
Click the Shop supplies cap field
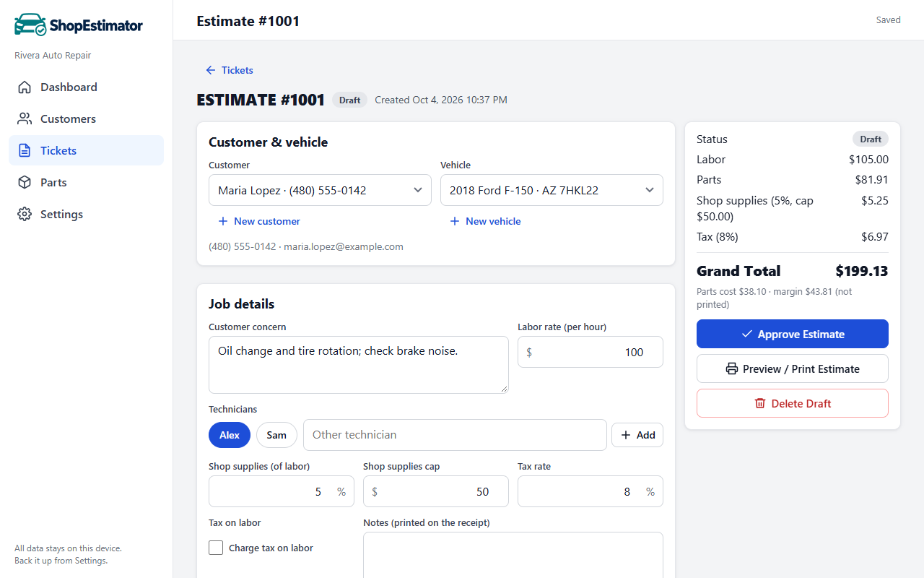pyautogui.click(x=436, y=491)
